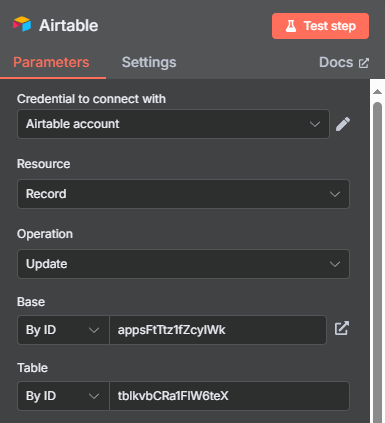Viewport: 385px width, 423px height.
Task: Click the Airtable logo icon
Action: [x=22, y=24]
